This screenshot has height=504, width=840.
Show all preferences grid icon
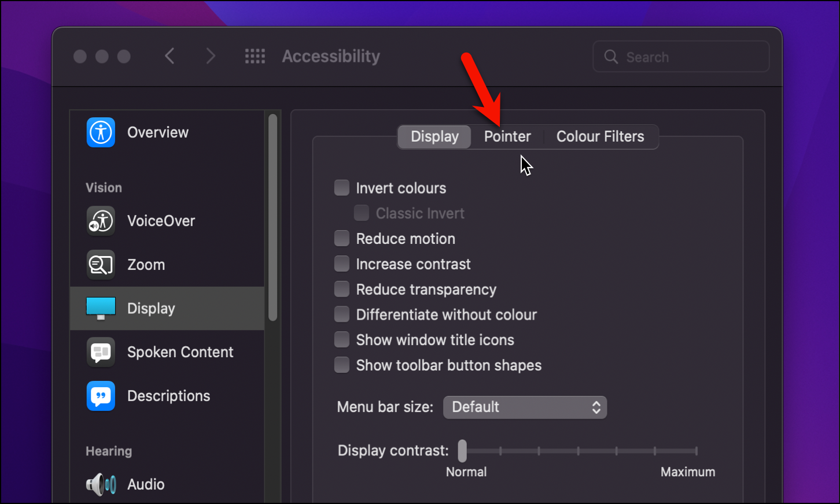[255, 56]
